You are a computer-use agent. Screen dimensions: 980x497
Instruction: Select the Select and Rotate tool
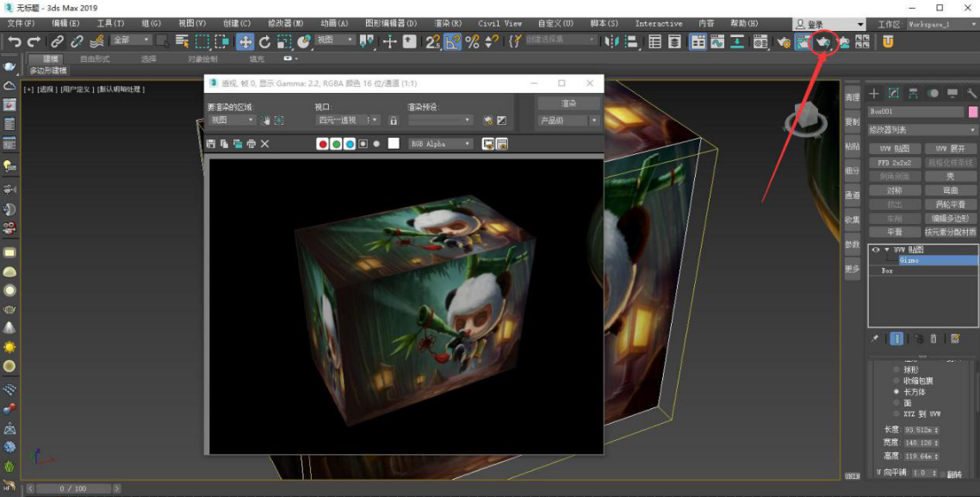pyautogui.click(x=265, y=40)
